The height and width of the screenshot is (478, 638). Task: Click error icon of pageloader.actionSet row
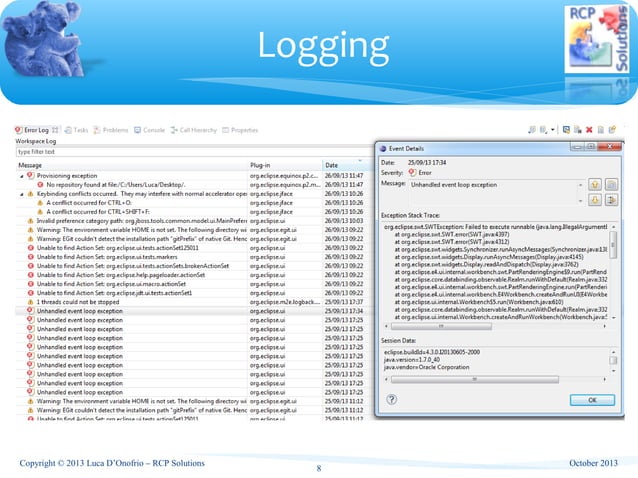click(31, 275)
